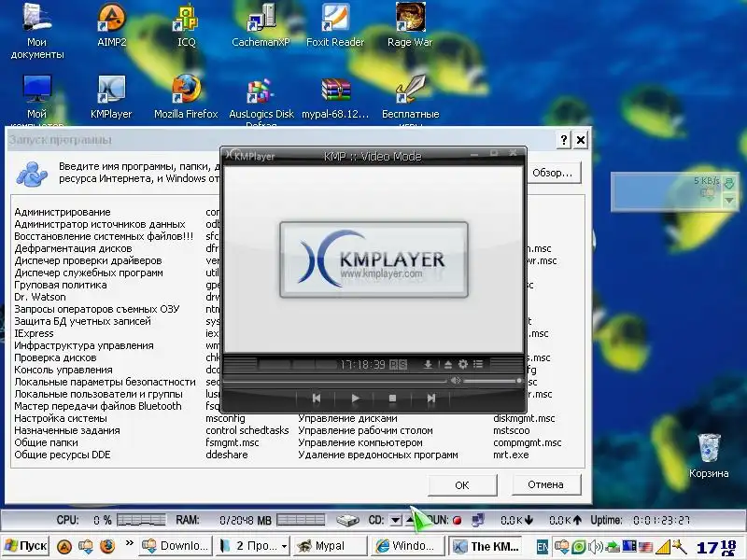
Task: Click the KMPlayer time display 17:18:39
Action: click(x=362, y=365)
